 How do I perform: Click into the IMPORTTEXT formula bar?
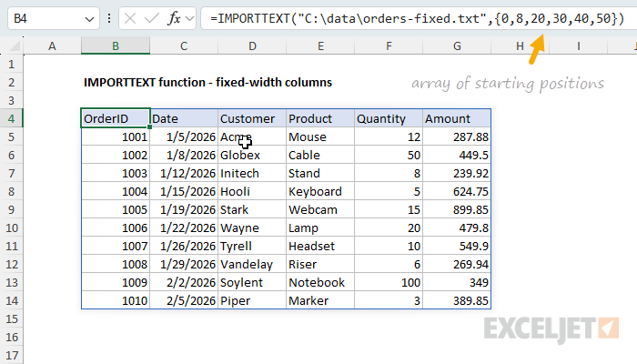click(419, 18)
